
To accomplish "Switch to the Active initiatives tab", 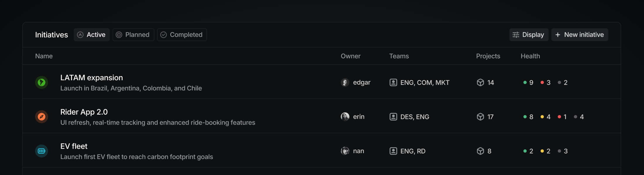I will pos(92,35).
